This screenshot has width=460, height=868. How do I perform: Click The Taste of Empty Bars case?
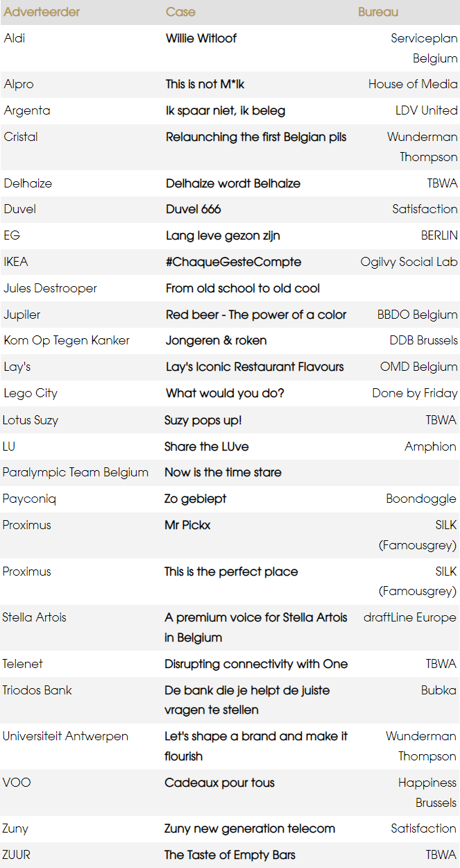point(230,855)
